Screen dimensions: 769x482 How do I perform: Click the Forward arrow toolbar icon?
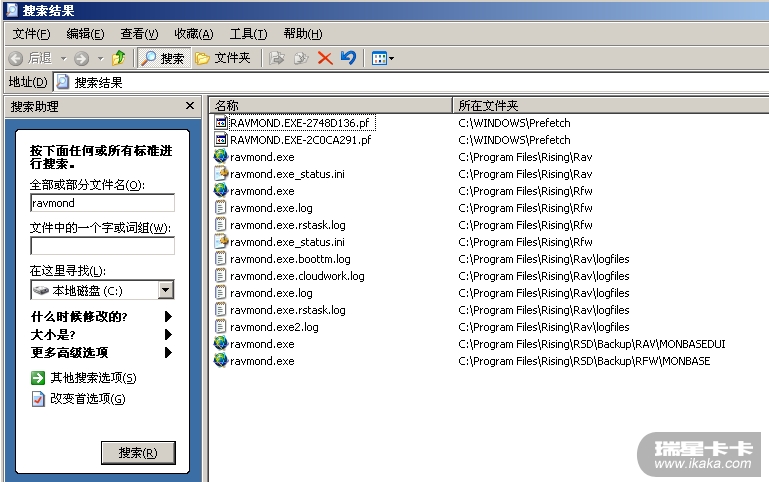(81, 59)
